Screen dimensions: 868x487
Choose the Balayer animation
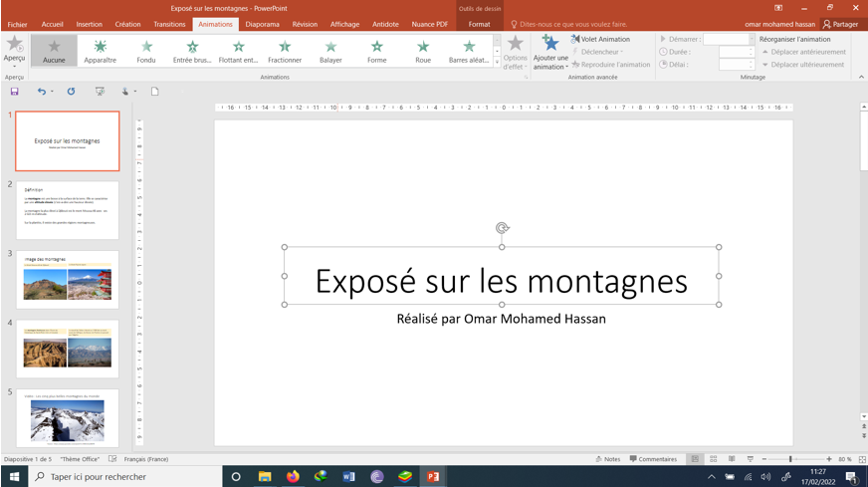coord(330,50)
